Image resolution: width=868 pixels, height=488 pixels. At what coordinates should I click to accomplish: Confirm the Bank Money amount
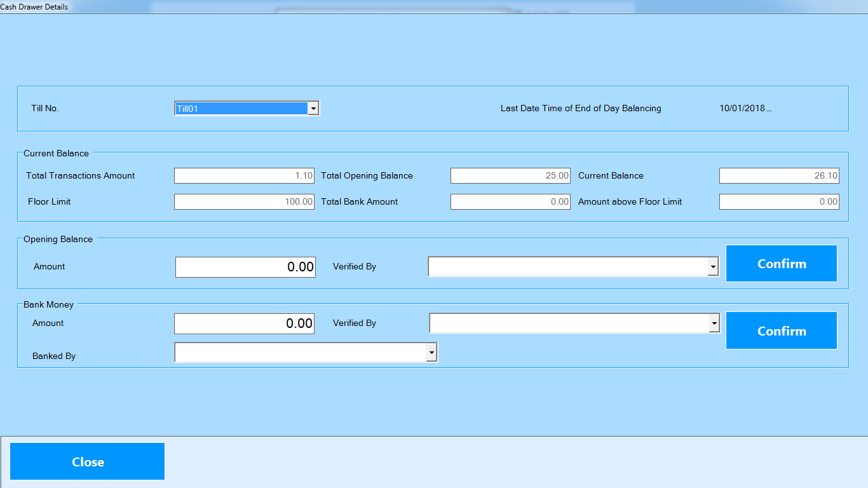click(781, 331)
